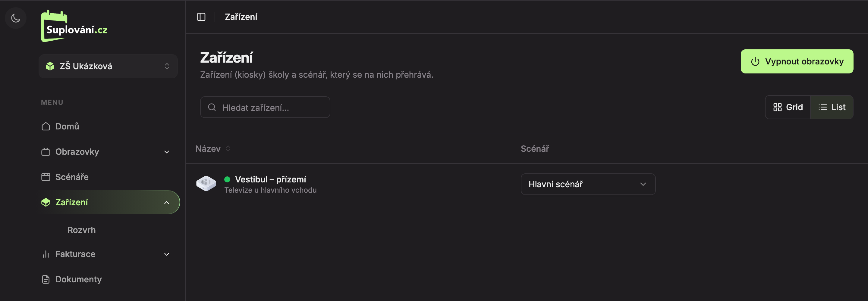Click the Scénáře calendar icon
The height and width of the screenshot is (301, 868).
click(46, 177)
